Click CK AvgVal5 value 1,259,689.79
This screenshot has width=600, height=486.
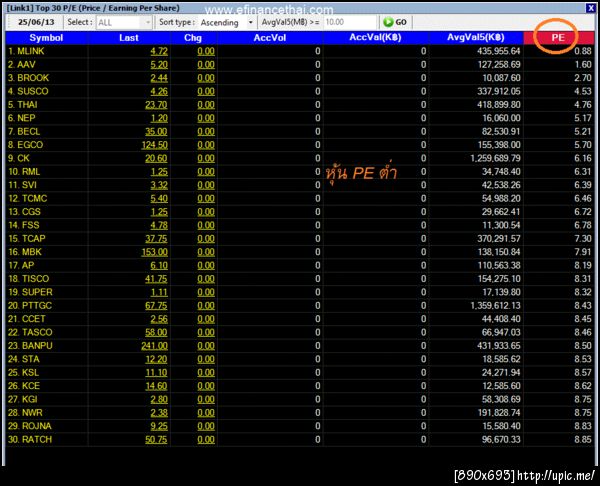click(496, 158)
